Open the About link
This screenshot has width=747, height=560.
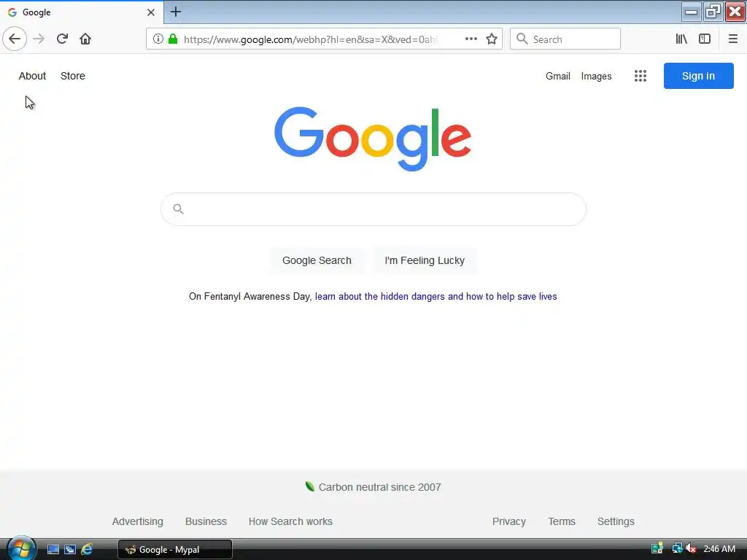point(32,76)
